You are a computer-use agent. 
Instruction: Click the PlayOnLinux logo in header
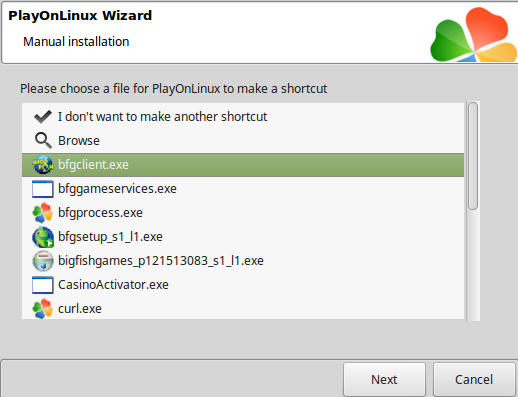473,35
